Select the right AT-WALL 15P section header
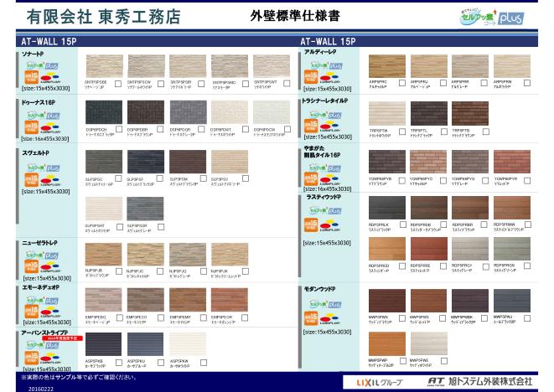This screenshot has height=392, width=554. coord(329,40)
